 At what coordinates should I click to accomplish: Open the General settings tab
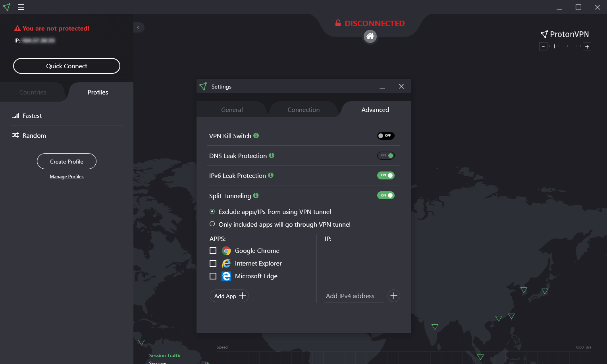click(232, 110)
